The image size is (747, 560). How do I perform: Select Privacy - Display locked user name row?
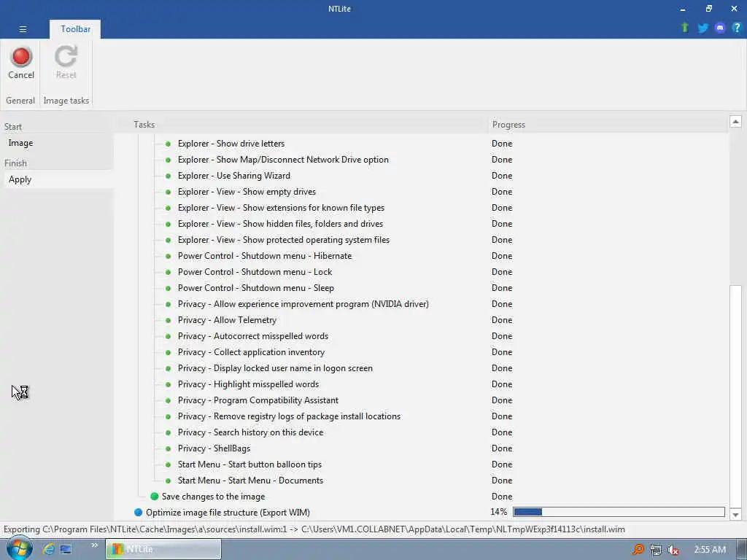point(275,368)
